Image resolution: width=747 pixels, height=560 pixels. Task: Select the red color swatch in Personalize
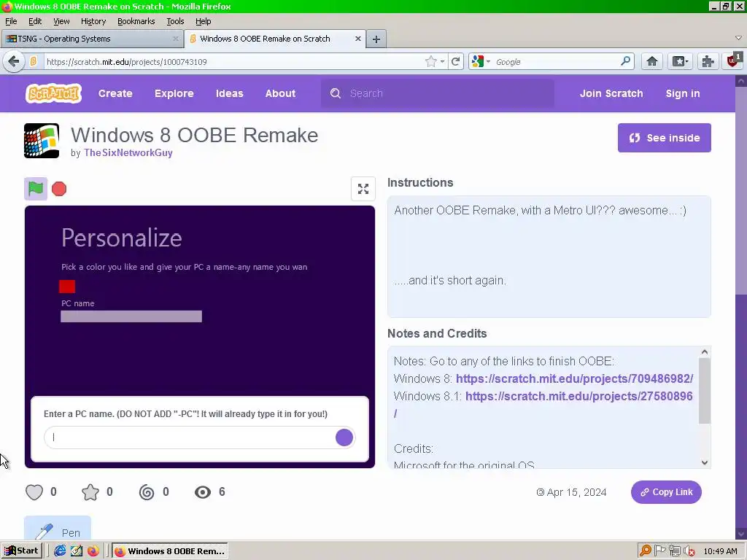(67, 286)
